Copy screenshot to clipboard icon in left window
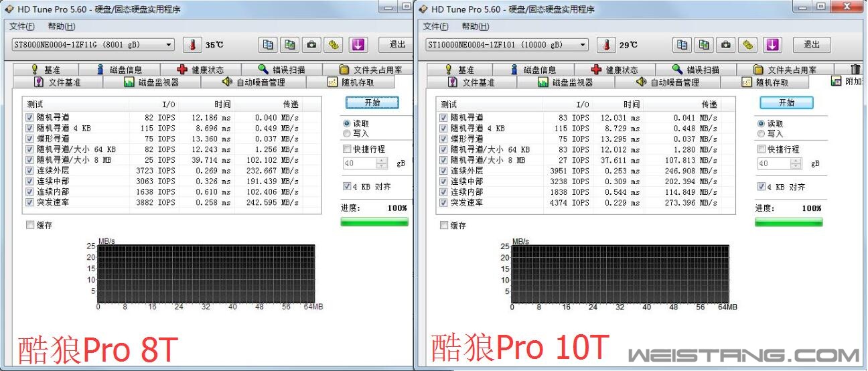Image resolution: width=868 pixels, height=371 pixels. click(x=289, y=45)
